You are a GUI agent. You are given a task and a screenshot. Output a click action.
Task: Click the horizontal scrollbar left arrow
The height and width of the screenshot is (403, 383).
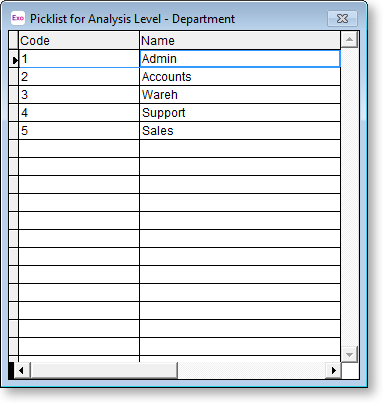click(21, 370)
